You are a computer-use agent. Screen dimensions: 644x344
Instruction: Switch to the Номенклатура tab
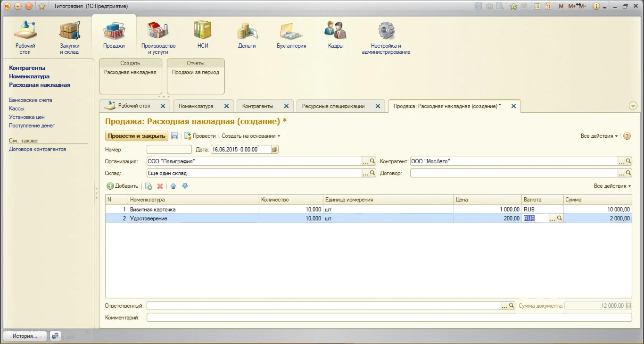coord(196,106)
